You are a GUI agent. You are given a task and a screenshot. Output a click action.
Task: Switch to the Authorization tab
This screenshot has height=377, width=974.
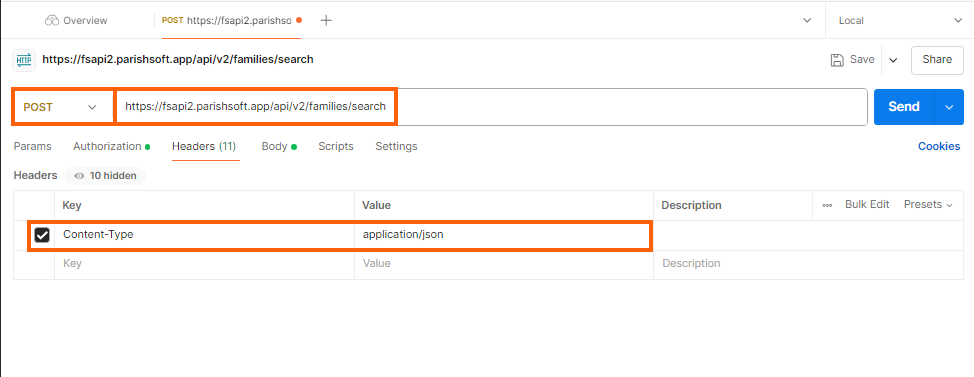click(x=111, y=147)
